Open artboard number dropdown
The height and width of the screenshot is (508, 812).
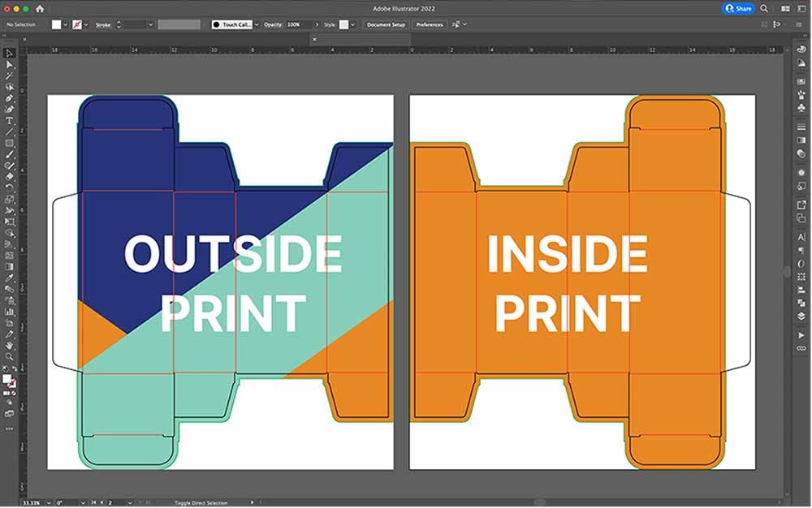129,503
